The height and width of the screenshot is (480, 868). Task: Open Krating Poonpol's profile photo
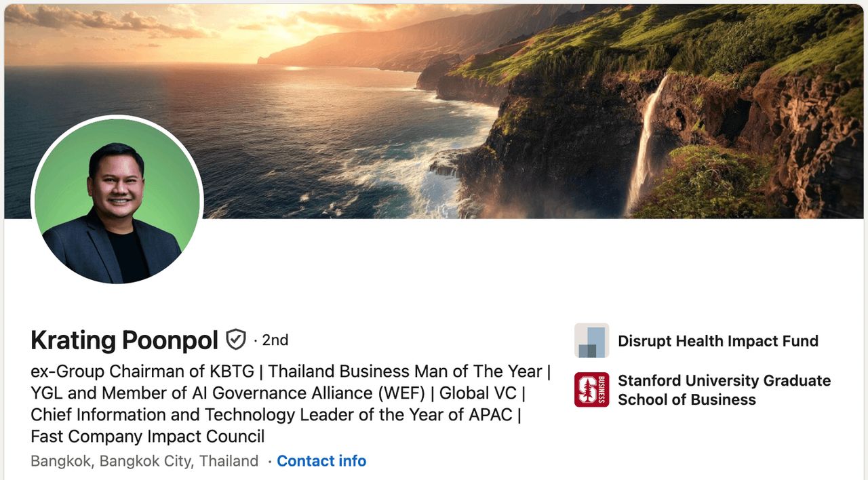coord(117,201)
